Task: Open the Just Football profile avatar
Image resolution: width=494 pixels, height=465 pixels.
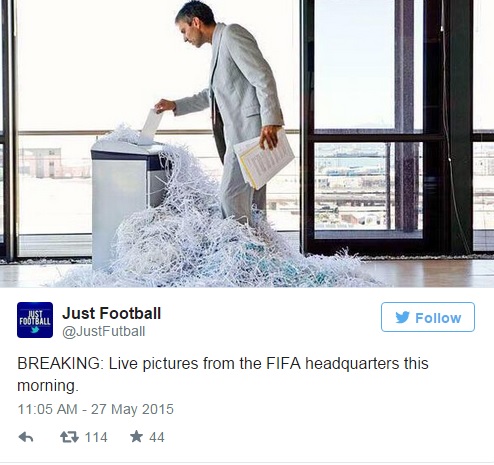Action: 35,320
